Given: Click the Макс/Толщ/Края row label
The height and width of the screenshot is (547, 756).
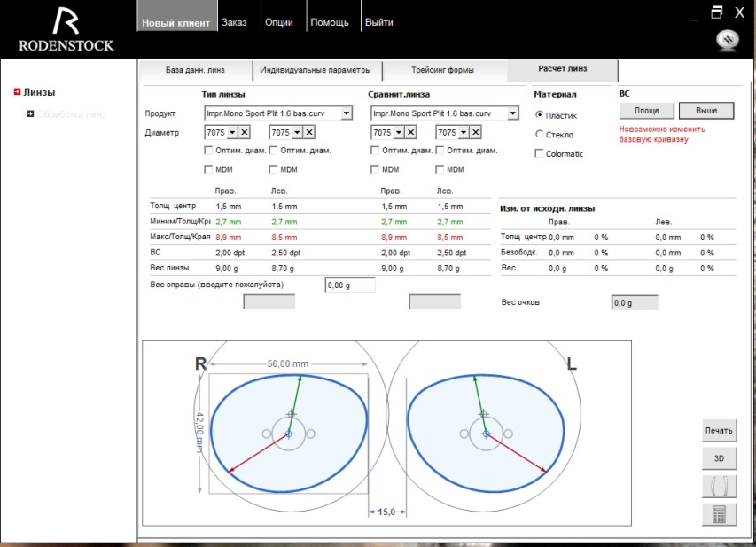Looking at the screenshot, I should pos(180,237).
